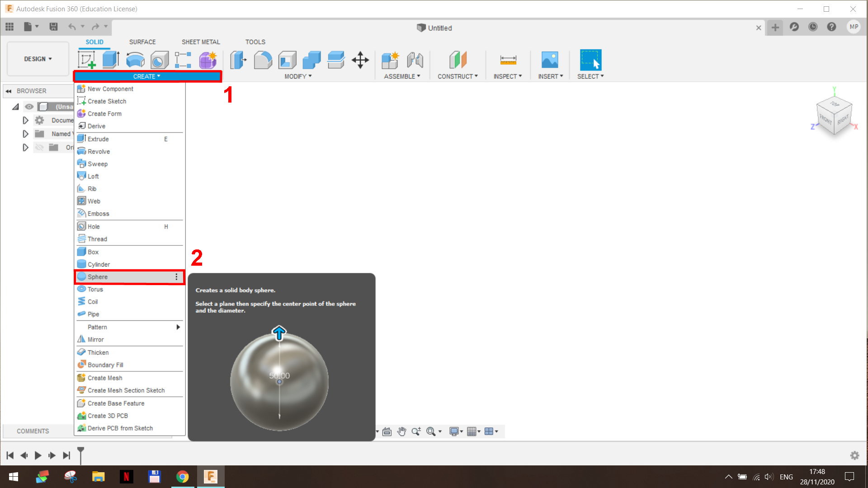This screenshot has height=488, width=868.
Task: Select the Extrude tool from Create menu
Action: [97, 138]
